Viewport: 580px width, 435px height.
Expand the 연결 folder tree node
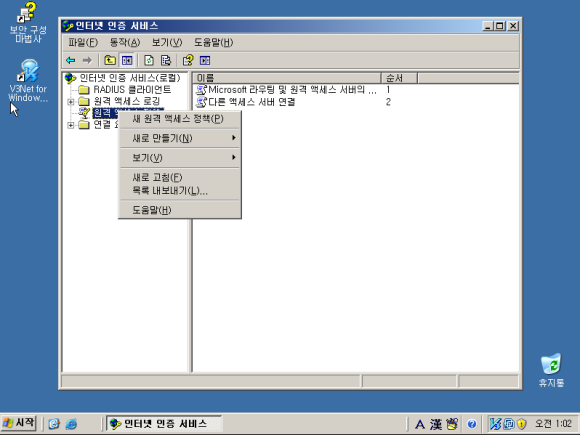click(x=70, y=125)
